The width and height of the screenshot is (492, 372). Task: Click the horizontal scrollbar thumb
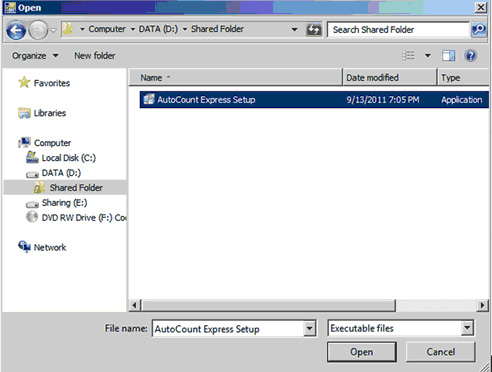click(x=268, y=305)
